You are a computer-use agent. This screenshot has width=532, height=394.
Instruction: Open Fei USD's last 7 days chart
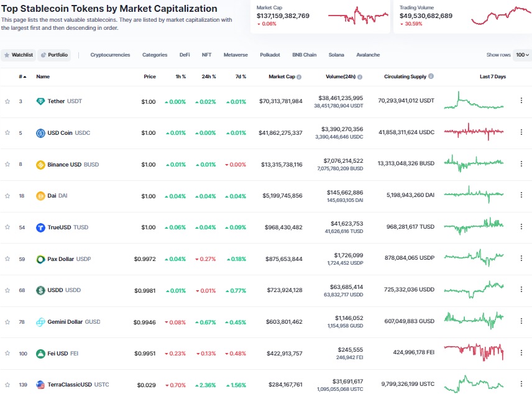474,352
